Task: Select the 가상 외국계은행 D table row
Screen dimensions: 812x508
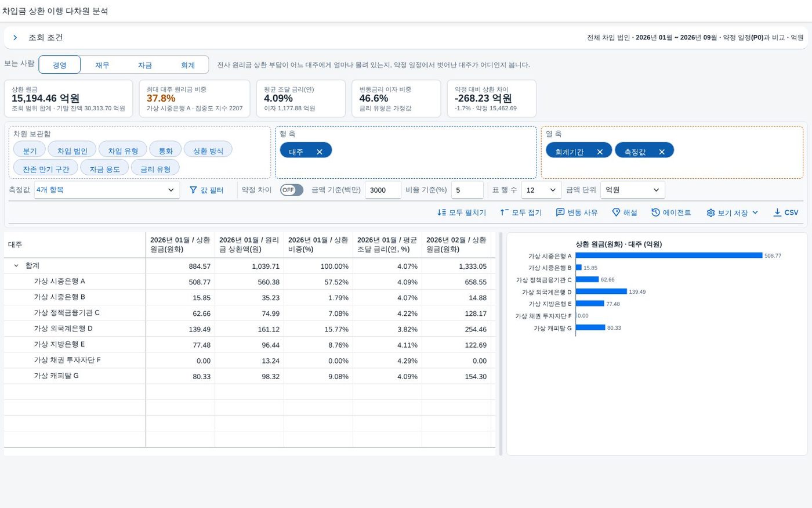Action: 249,329
